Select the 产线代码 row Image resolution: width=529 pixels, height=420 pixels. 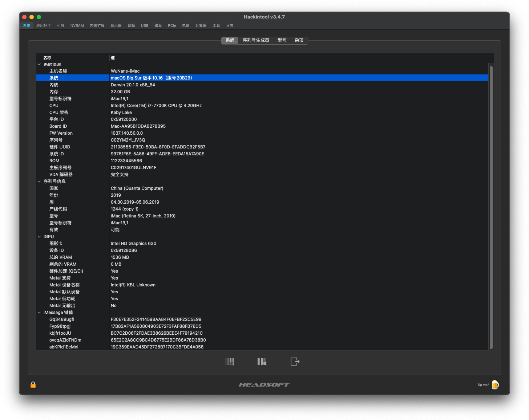pyautogui.click(x=262, y=209)
